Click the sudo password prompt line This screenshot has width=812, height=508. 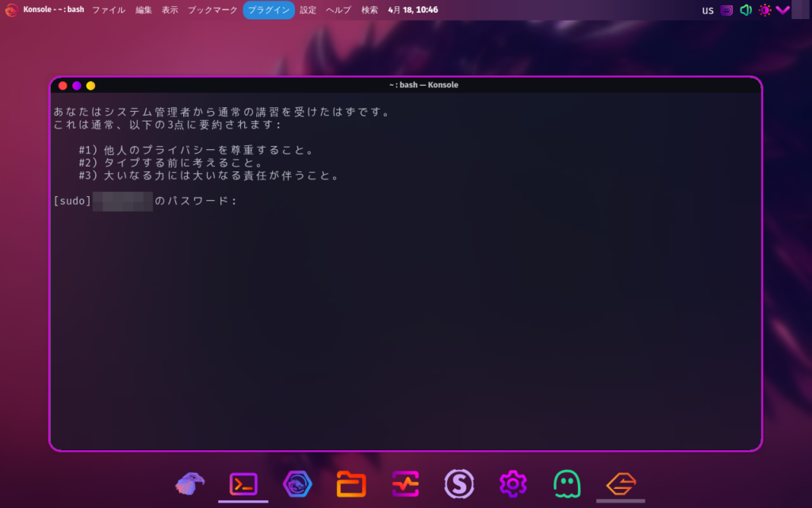146,201
